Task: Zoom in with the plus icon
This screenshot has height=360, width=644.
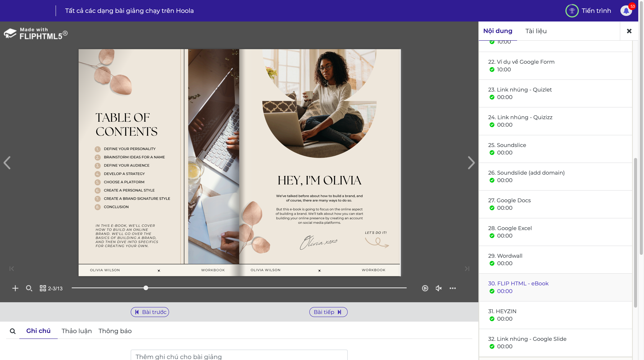Action: click(x=15, y=288)
